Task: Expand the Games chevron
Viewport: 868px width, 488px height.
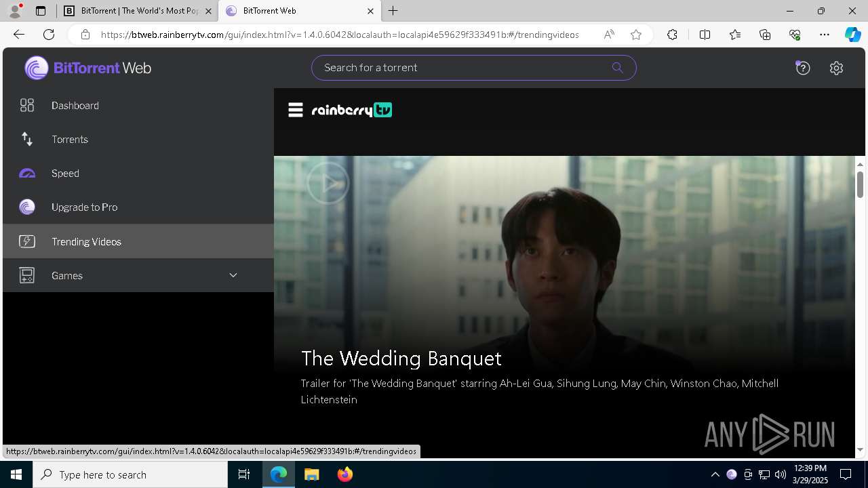Action: [233, 275]
